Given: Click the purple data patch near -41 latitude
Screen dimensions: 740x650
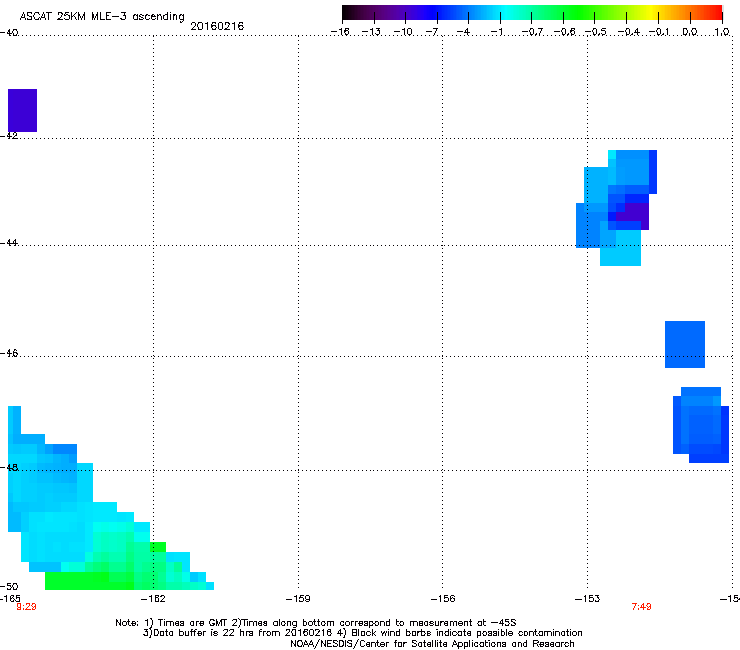Looking at the screenshot, I should [22, 110].
